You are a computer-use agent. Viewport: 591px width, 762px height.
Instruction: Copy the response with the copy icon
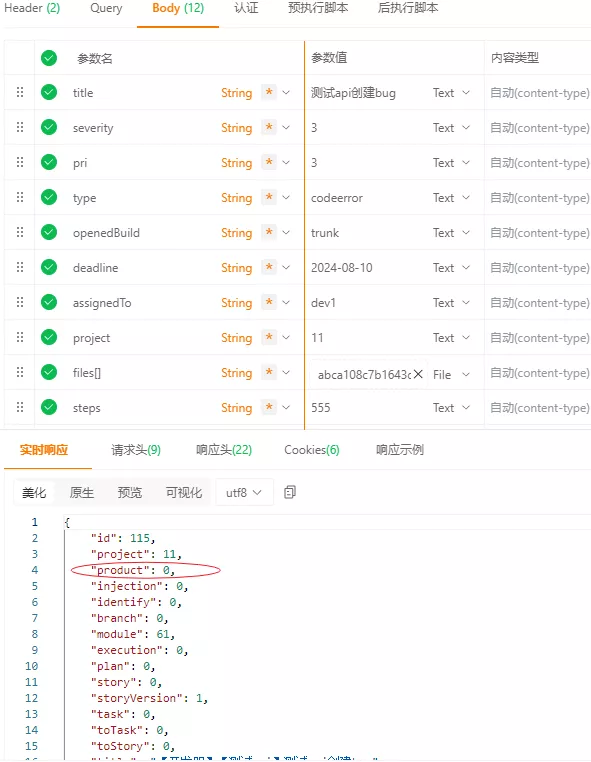pos(290,492)
